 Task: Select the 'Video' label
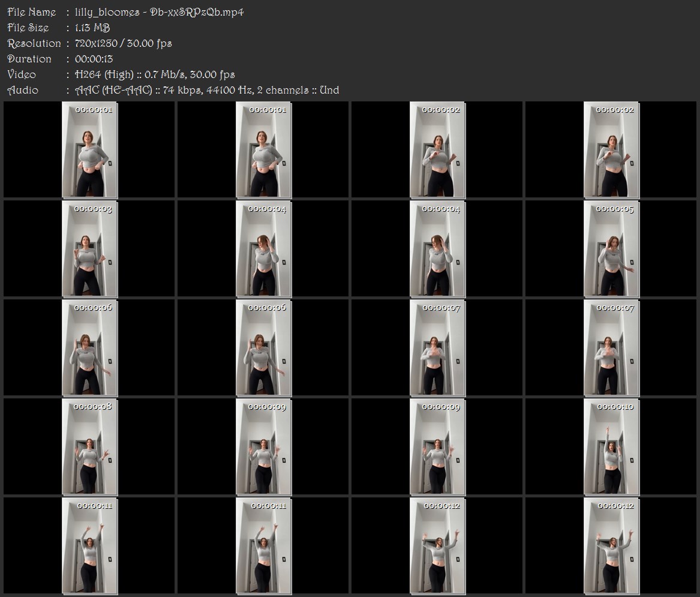tap(22, 74)
